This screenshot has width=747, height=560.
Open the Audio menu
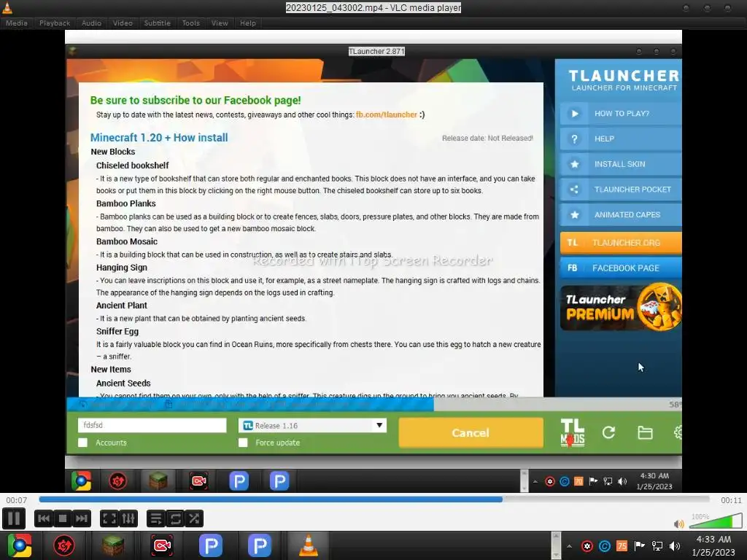pyautogui.click(x=91, y=23)
